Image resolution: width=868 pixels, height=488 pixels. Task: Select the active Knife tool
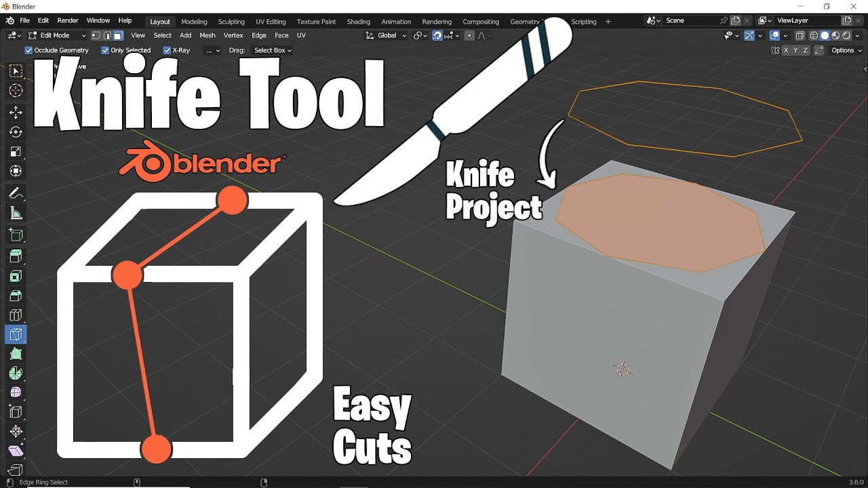coord(16,334)
